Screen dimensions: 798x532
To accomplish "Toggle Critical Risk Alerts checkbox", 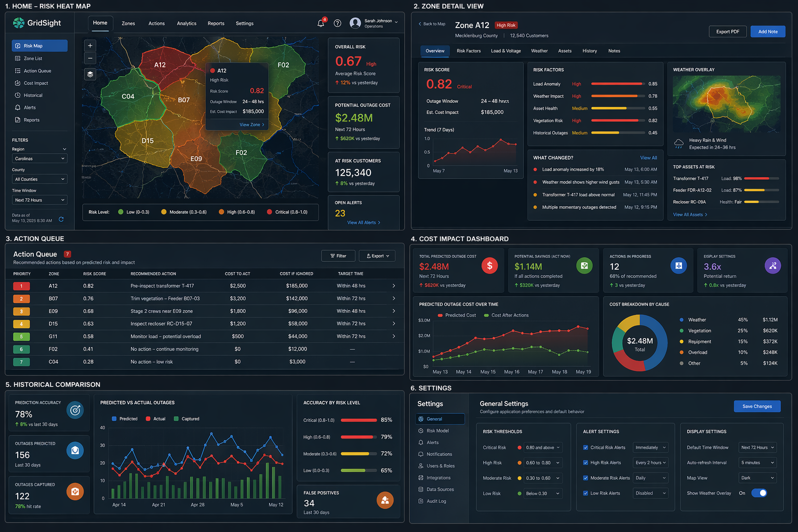I will (586, 447).
